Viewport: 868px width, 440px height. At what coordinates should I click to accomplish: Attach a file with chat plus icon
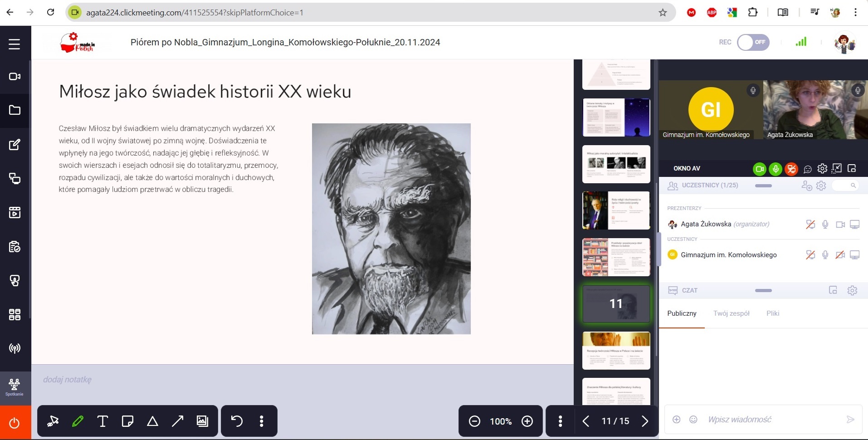tap(676, 420)
